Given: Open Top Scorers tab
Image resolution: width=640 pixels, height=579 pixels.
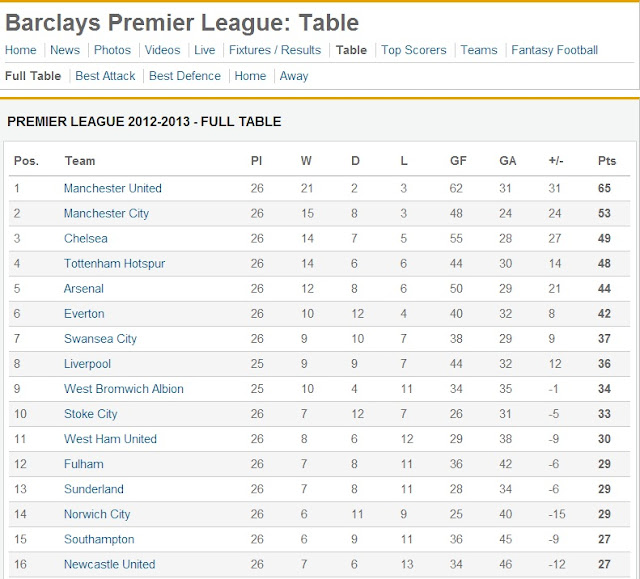Looking at the screenshot, I should point(414,50).
